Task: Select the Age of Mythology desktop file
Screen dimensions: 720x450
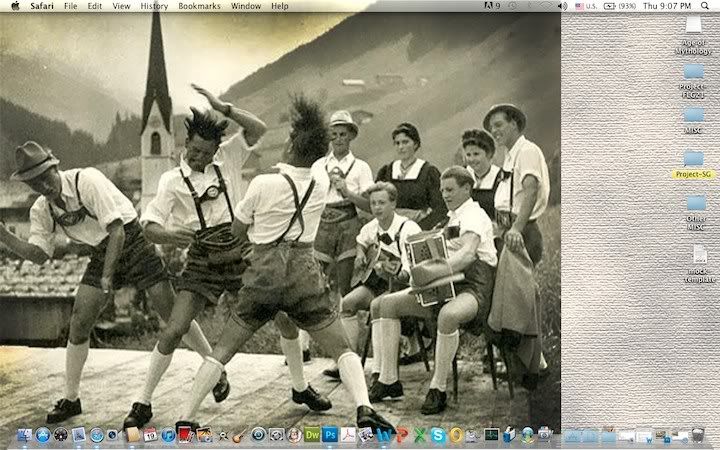Action: (693, 35)
